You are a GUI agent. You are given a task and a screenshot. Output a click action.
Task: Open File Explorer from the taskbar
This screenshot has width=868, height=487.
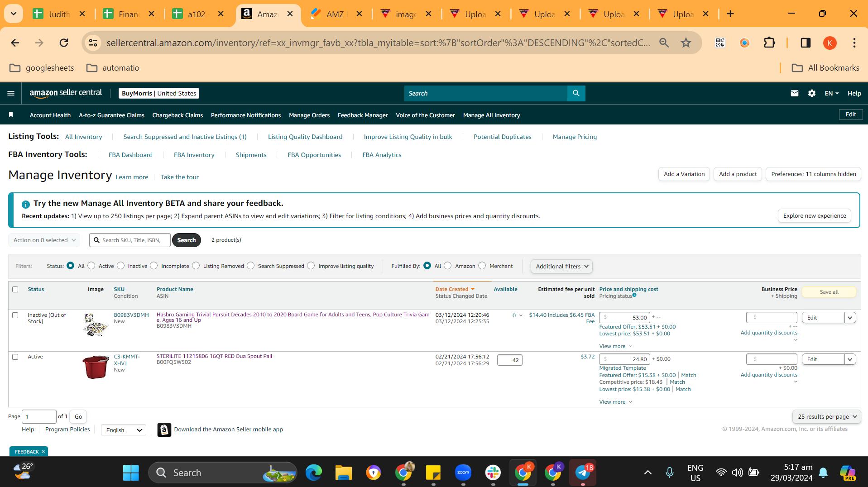(343, 473)
